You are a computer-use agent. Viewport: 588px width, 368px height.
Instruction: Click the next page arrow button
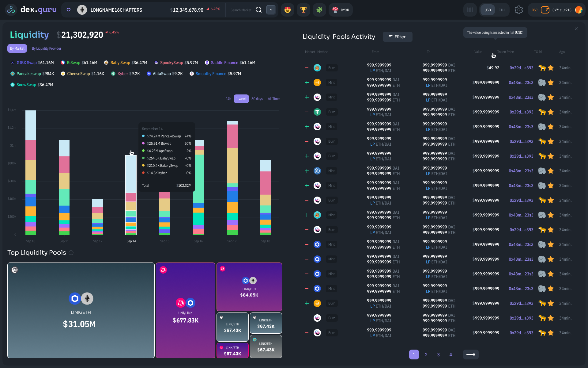pyautogui.click(x=471, y=355)
